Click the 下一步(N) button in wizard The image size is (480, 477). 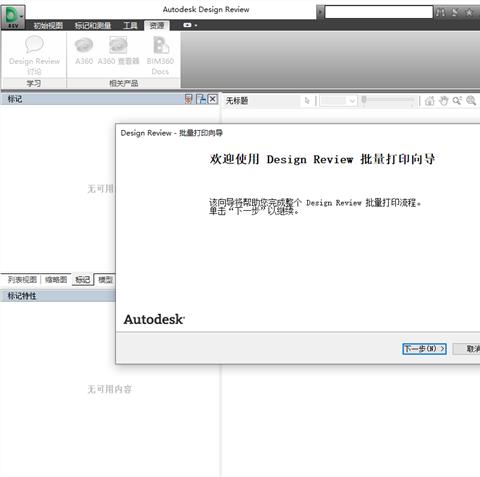point(424,349)
